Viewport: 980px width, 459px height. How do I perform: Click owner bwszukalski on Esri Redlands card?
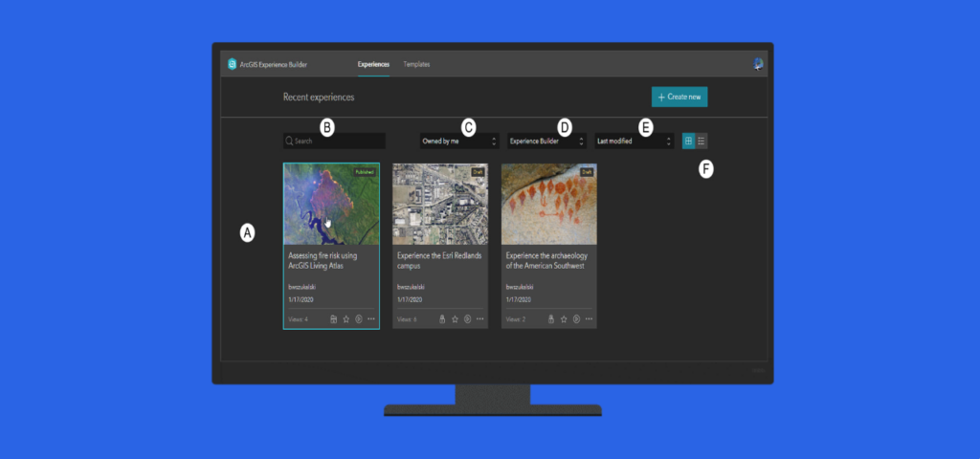tap(411, 287)
